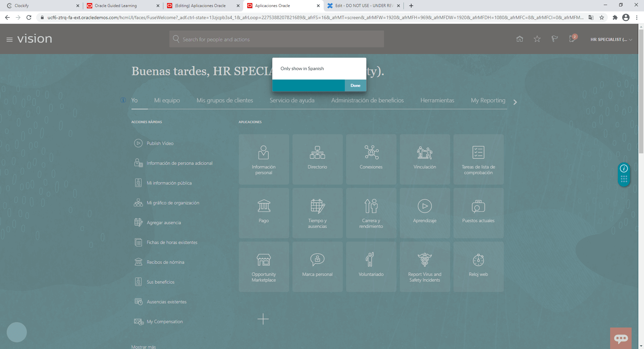Click Done in the Spanish popup
644x349 pixels.
[356, 86]
